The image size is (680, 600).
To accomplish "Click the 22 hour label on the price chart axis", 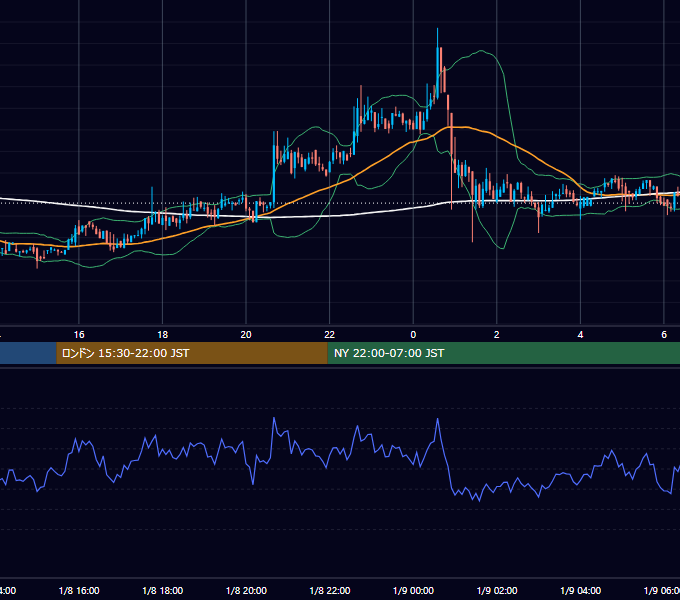I will coord(330,335).
